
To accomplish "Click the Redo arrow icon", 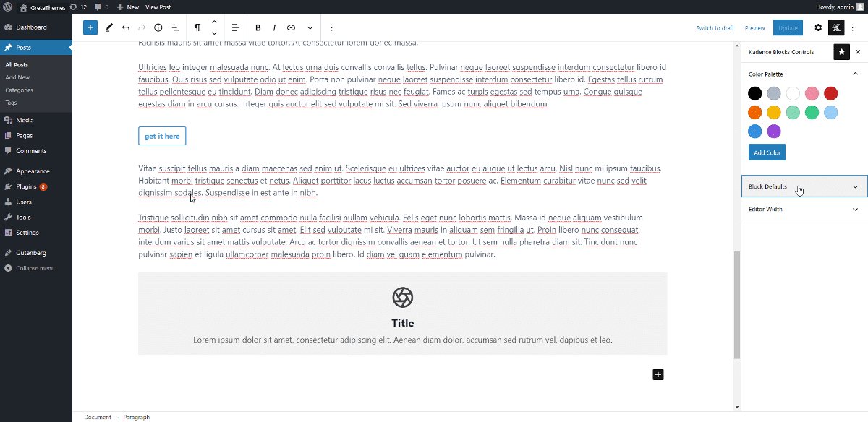I will 141,27.
